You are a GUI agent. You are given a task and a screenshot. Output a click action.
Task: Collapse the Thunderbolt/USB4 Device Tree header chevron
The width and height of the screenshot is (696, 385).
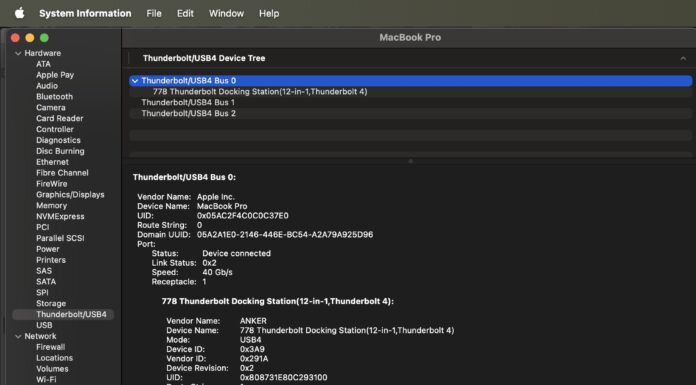tap(683, 58)
